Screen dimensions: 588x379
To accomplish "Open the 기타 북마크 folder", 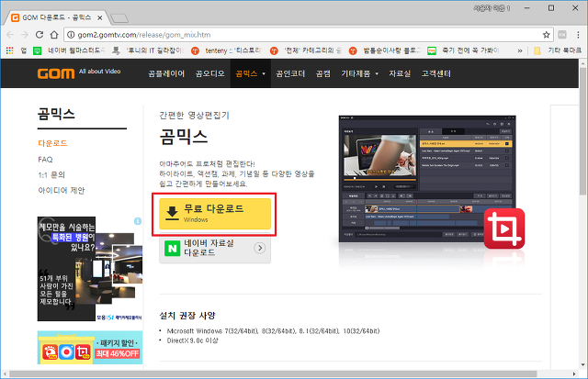I will [x=558, y=50].
